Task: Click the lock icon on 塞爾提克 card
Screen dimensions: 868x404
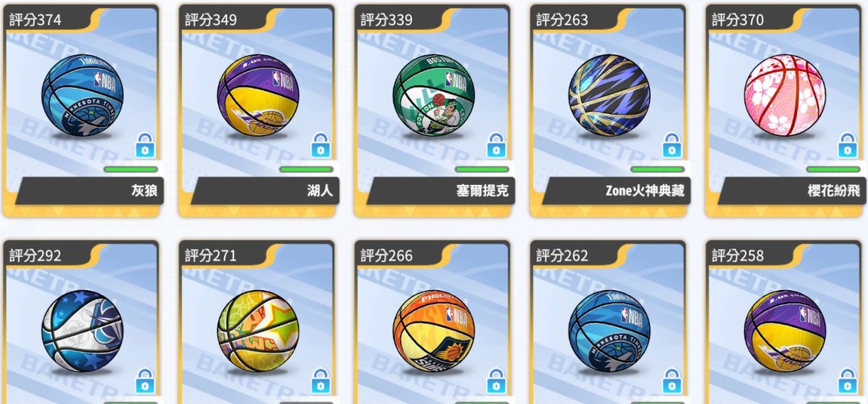Action: [x=496, y=146]
